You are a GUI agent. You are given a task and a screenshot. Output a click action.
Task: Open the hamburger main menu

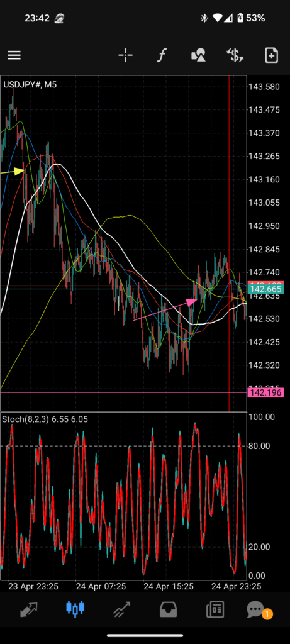coord(14,55)
